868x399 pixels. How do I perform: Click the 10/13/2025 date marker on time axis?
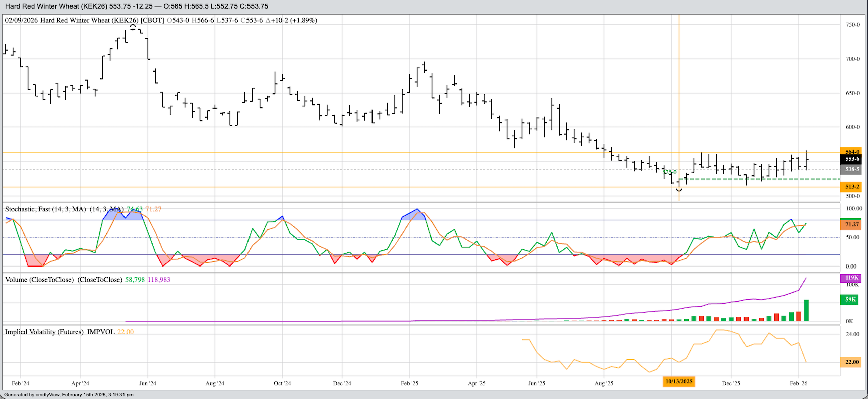point(679,382)
